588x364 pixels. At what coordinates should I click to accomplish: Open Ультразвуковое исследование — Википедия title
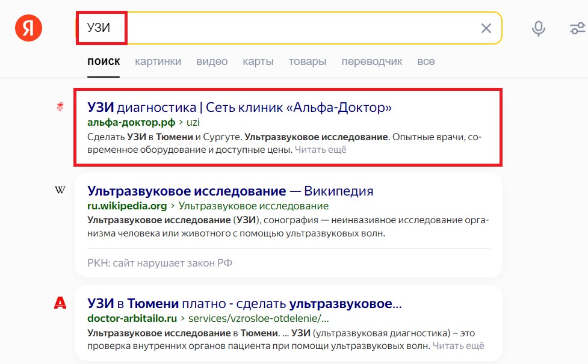tap(231, 191)
